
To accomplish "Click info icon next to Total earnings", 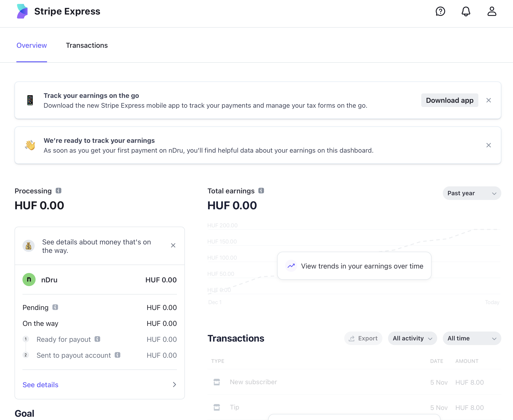I will [x=261, y=191].
